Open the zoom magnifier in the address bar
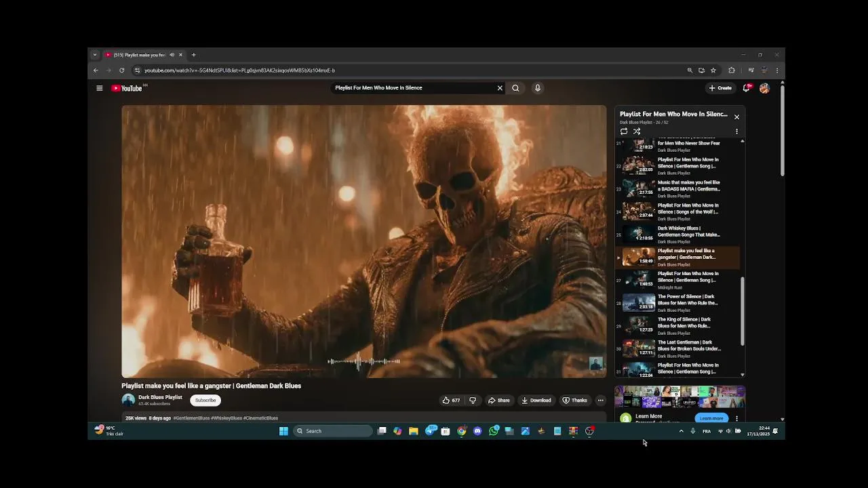The height and width of the screenshot is (488, 868). [690, 70]
